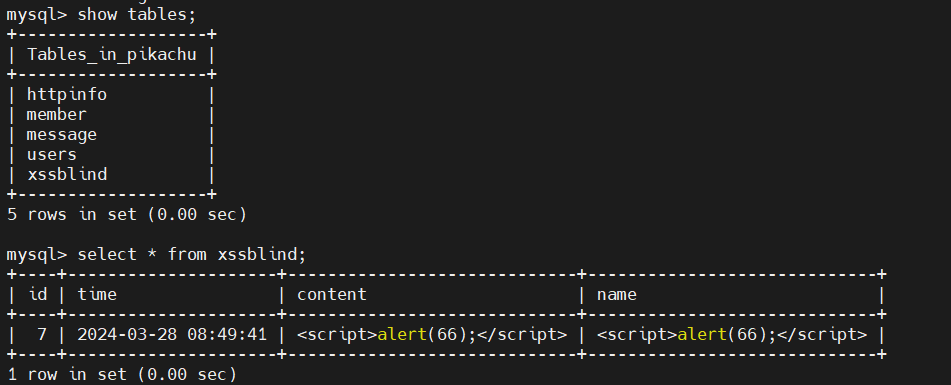Click the mysql> prompt before the select query
This screenshot has height=385, width=951.
click(x=36, y=255)
